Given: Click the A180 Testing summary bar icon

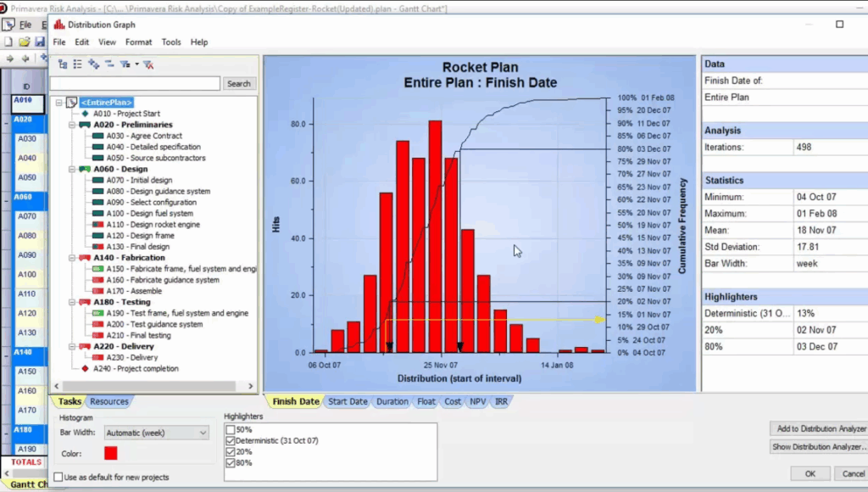Looking at the screenshot, I should [85, 302].
